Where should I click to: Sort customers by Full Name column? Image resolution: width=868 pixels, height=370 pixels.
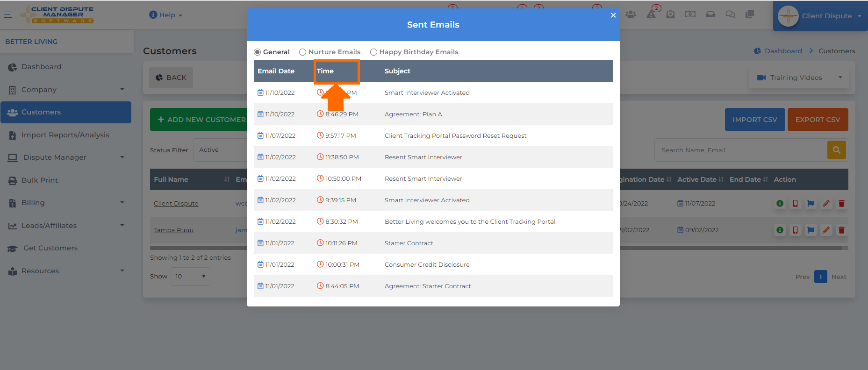coord(192,179)
